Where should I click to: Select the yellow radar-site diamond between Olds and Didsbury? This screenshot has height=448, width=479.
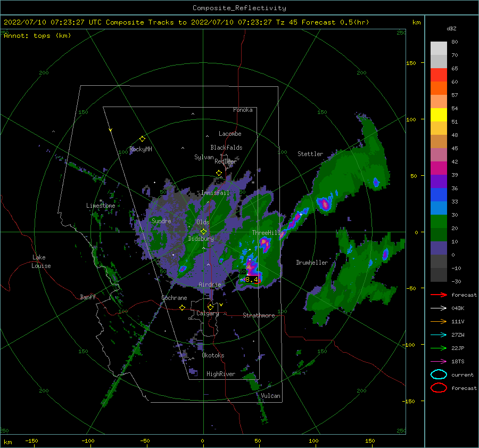tap(203, 232)
